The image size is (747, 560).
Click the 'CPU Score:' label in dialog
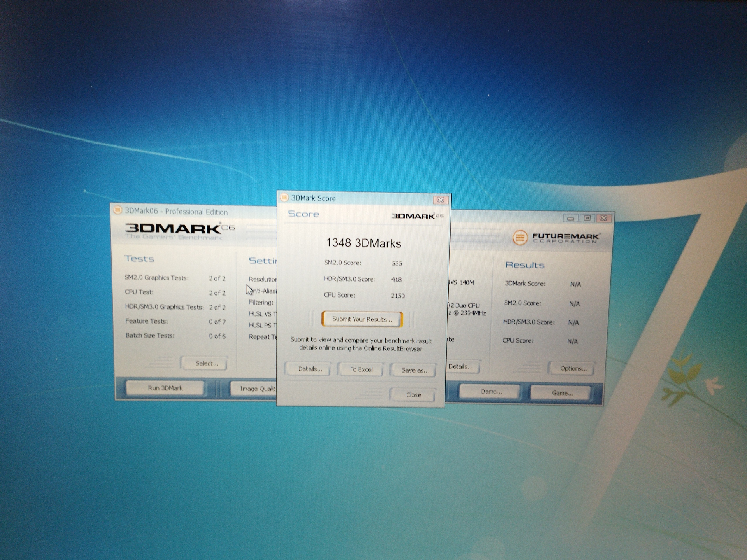pos(339,295)
